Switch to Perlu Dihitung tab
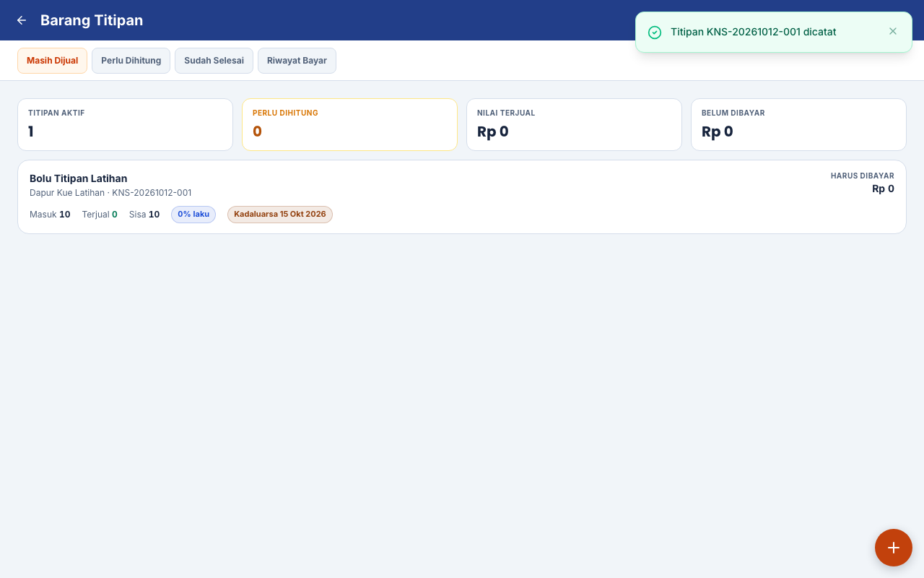924x578 pixels. click(x=131, y=61)
